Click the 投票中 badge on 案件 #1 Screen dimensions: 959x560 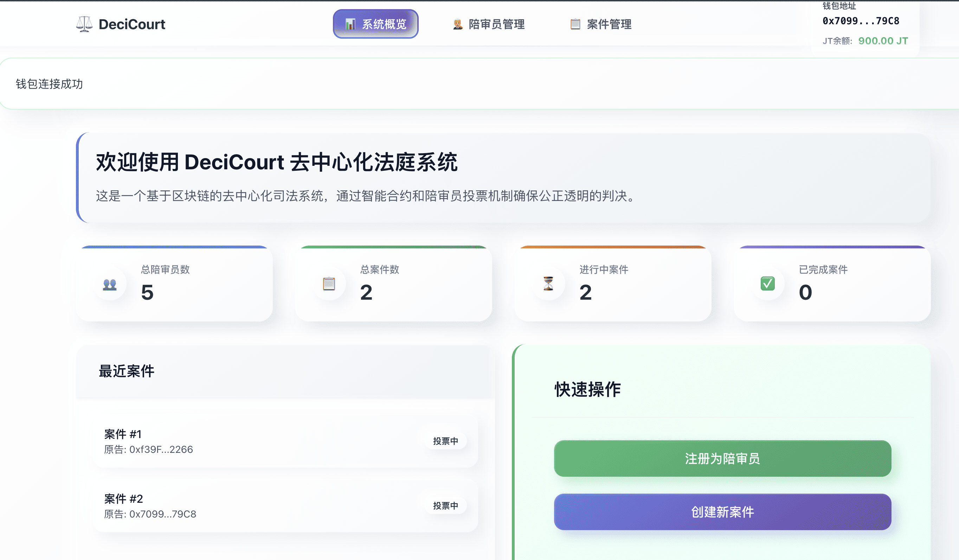tap(445, 441)
